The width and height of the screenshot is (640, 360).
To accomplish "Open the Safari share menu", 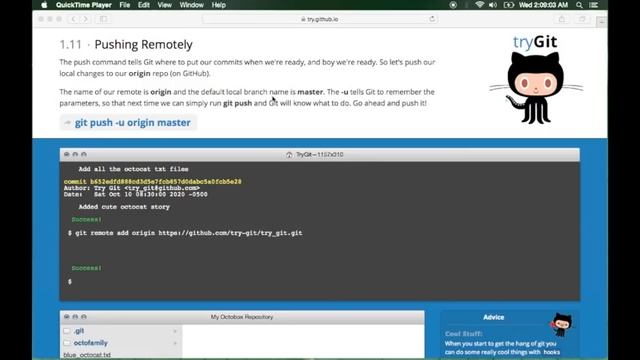I will coord(562,19).
